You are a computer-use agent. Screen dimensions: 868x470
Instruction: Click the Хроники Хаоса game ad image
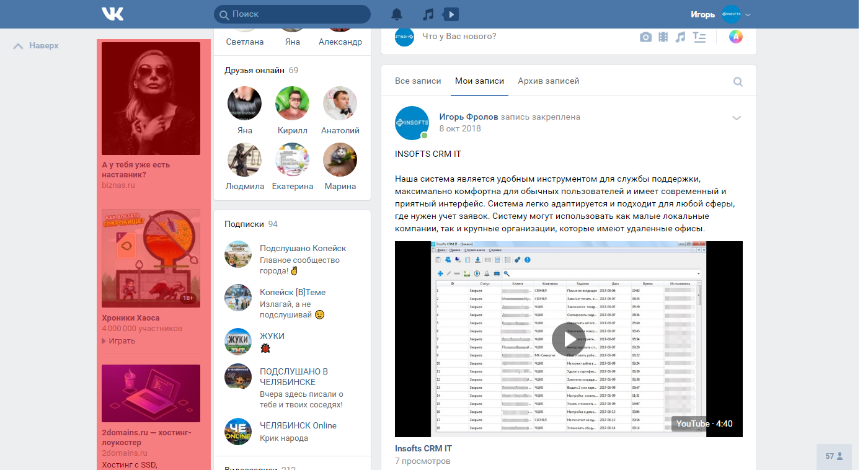[151, 258]
